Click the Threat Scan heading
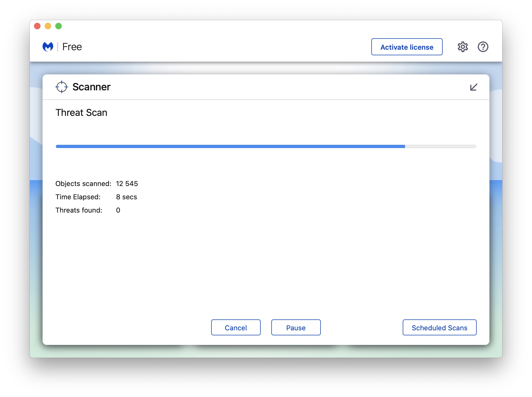Viewport: 532px width, 397px height. [81, 113]
